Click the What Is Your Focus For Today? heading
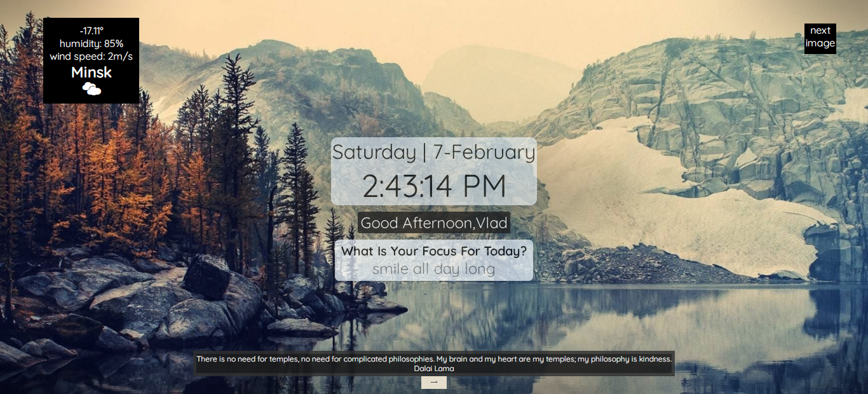 pyautogui.click(x=434, y=251)
